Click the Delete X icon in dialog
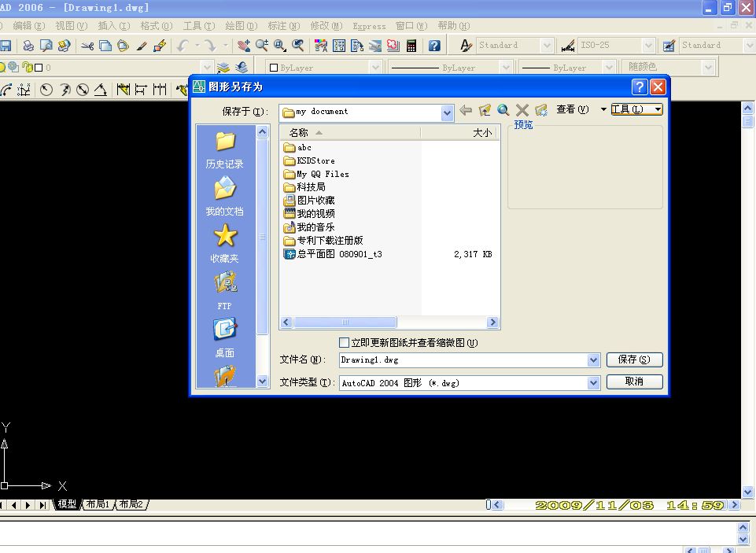Viewport: 756px width, 553px height. point(522,110)
